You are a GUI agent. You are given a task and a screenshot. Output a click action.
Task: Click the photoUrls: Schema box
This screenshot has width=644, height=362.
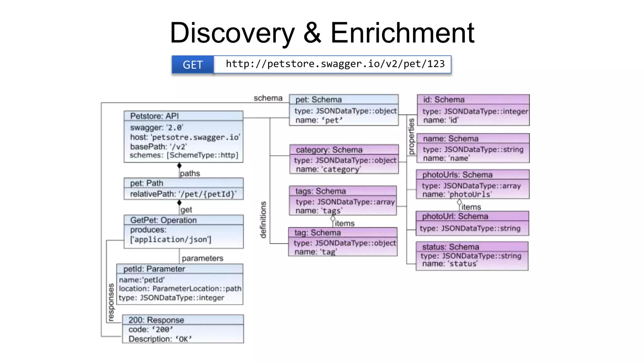(x=473, y=184)
